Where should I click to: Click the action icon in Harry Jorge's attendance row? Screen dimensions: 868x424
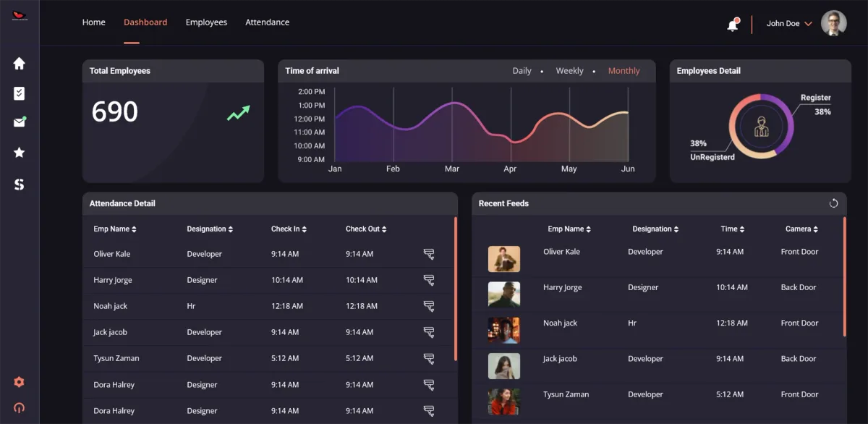pos(429,280)
